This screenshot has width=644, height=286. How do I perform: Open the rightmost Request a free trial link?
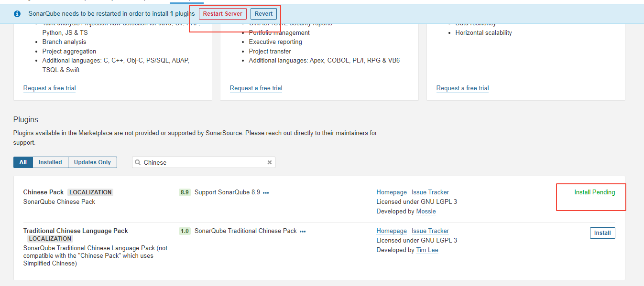pos(463,88)
